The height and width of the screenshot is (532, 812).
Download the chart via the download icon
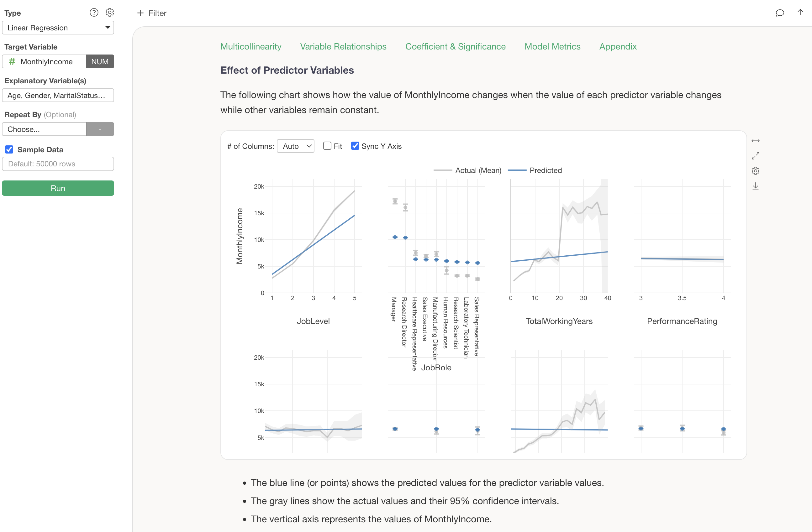(756, 186)
